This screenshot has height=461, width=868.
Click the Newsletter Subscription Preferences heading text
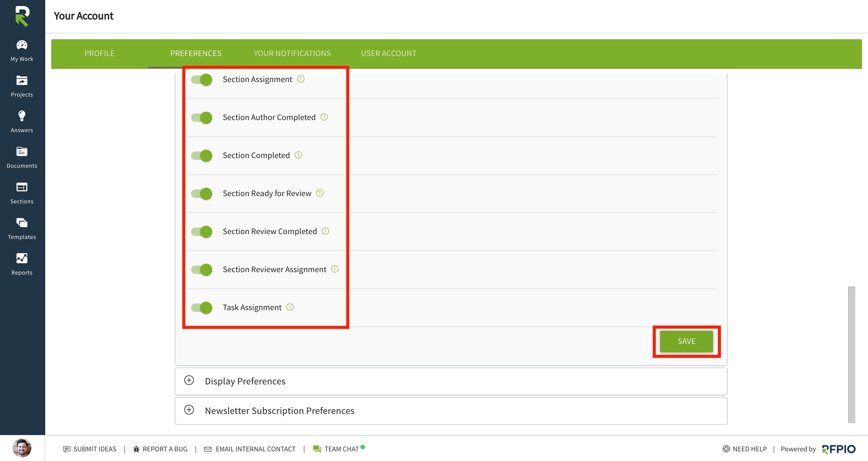click(x=280, y=411)
